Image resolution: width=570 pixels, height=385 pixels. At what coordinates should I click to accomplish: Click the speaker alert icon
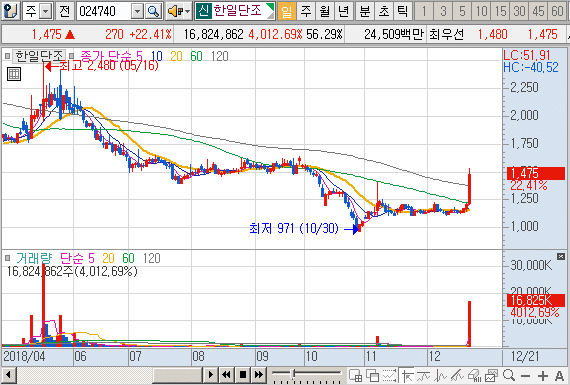click(175, 11)
